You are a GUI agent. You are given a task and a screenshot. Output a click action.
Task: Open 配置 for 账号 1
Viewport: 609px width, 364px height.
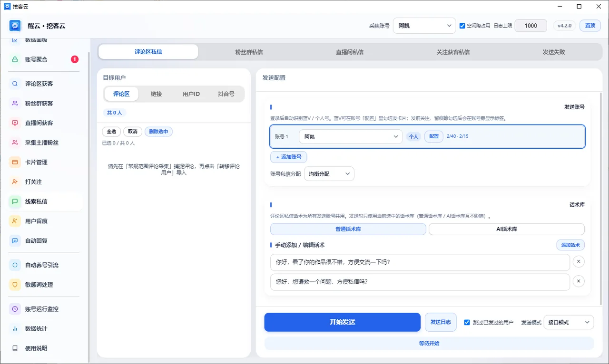[x=434, y=136]
